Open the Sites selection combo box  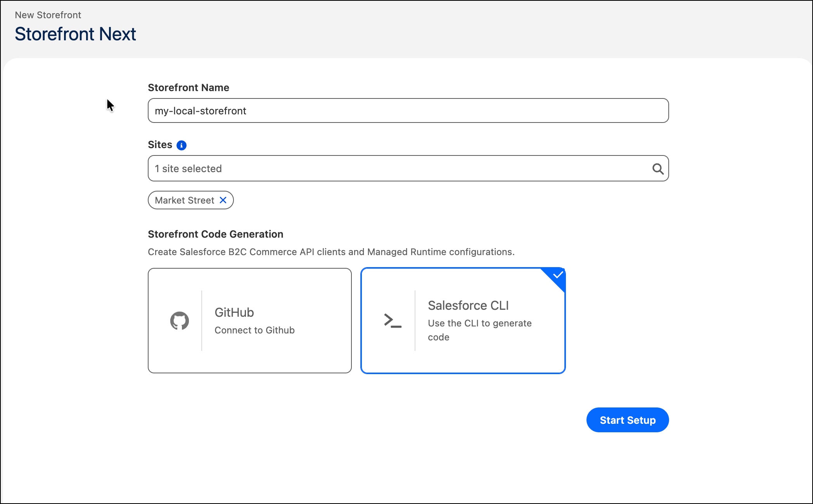408,168
